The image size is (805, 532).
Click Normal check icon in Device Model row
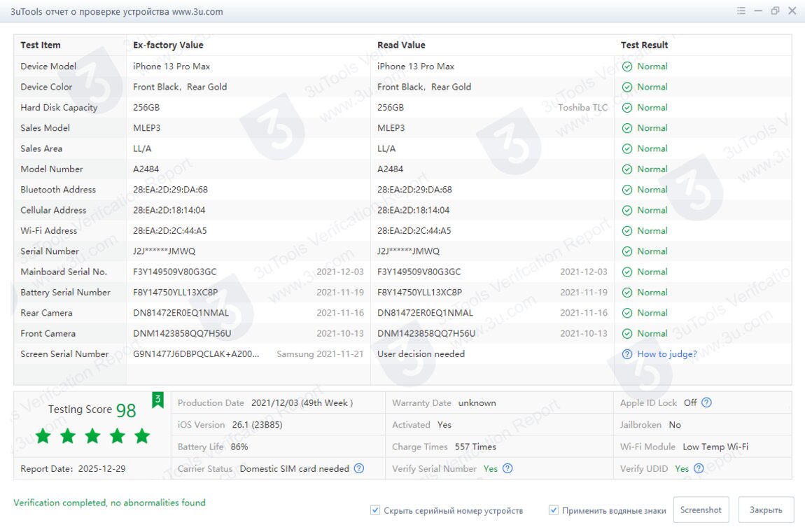pyautogui.click(x=627, y=66)
